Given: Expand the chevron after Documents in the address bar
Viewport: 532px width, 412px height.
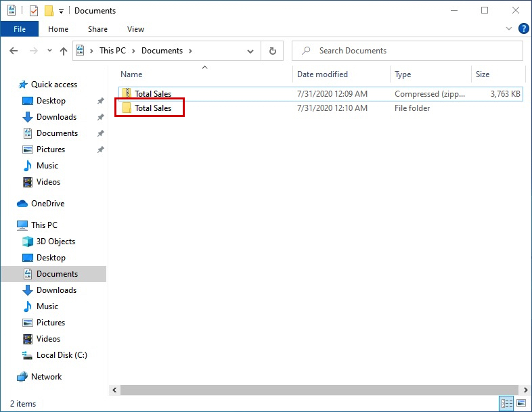Looking at the screenshot, I should pyautogui.click(x=190, y=51).
